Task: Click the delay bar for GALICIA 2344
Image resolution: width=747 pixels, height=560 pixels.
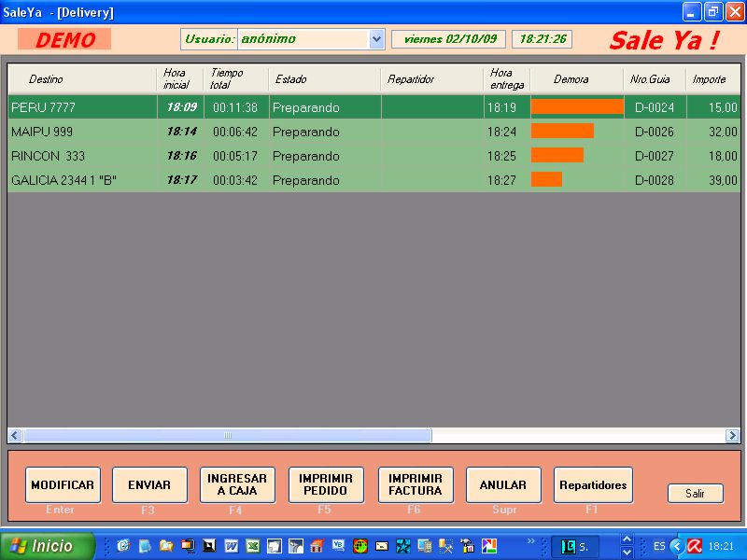Action: 547,179
